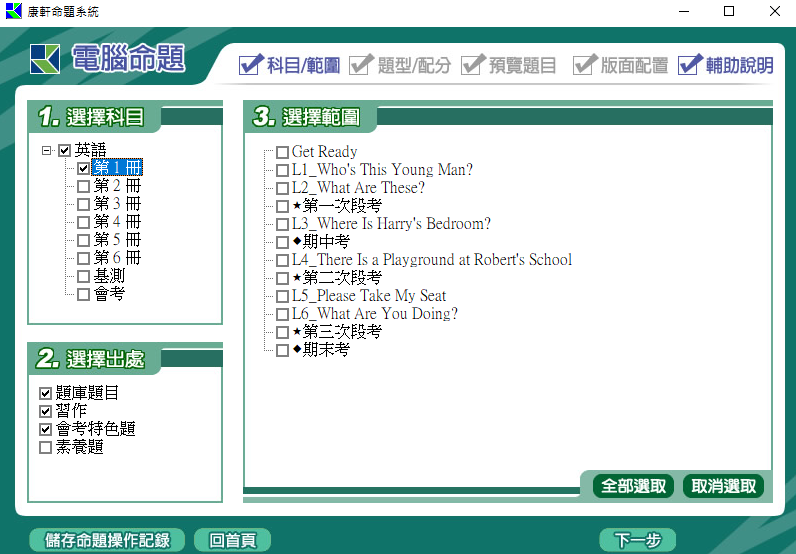Check the 會考 checkbox in subject tree
The height and width of the screenshot is (554, 796).
83,294
